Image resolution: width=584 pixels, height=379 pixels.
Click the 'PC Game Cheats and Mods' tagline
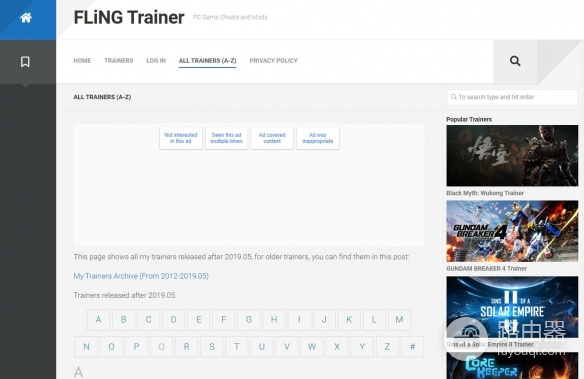pos(230,17)
